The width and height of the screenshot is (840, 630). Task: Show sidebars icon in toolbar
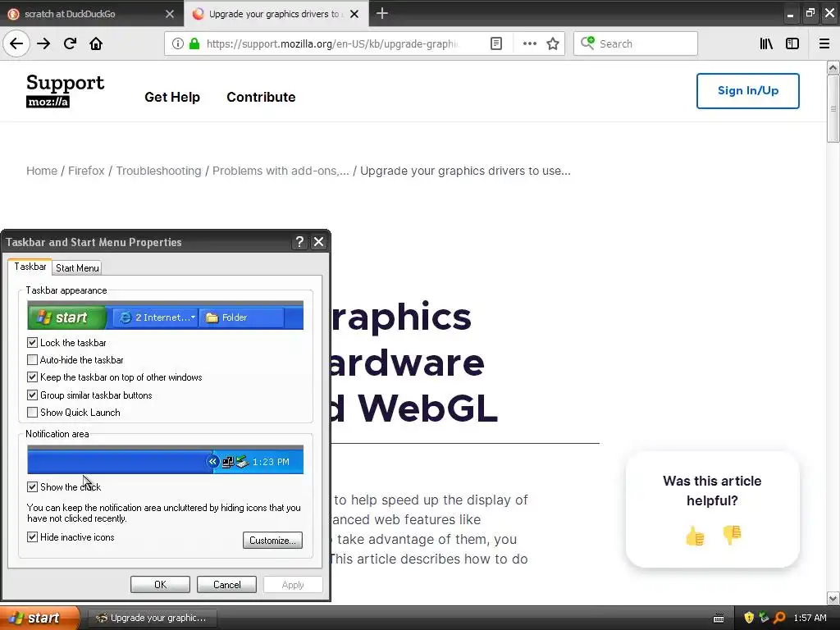click(x=792, y=43)
